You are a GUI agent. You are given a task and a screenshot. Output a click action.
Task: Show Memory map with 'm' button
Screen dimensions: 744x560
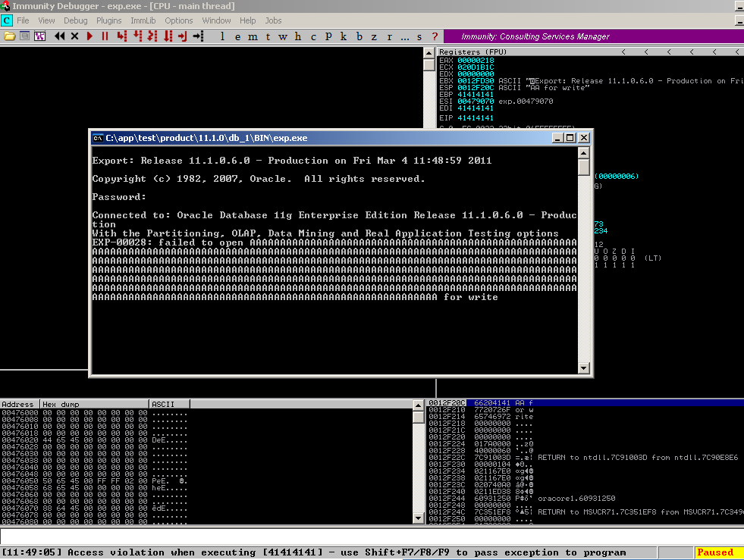pyautogui.click(x=253, y=36)
